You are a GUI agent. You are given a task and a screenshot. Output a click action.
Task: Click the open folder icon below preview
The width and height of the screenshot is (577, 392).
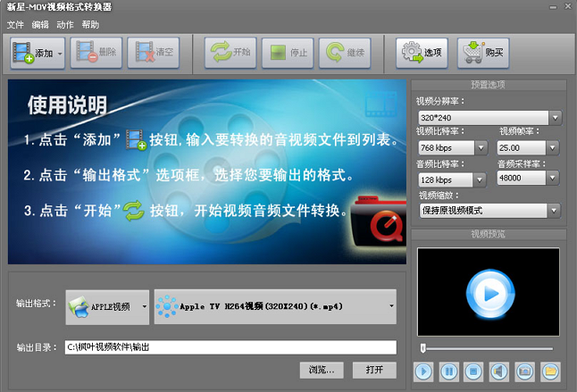click(x=550, y=371)
